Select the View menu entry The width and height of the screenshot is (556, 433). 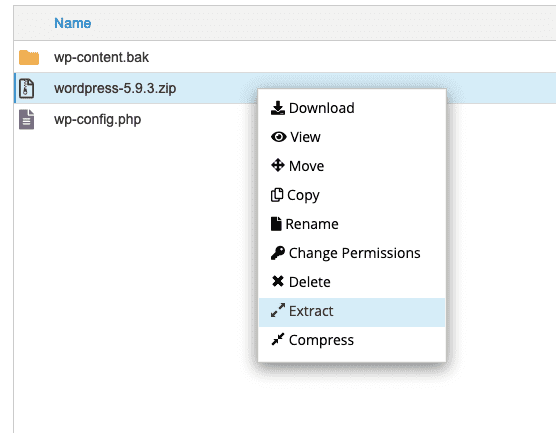pos(352,137)
